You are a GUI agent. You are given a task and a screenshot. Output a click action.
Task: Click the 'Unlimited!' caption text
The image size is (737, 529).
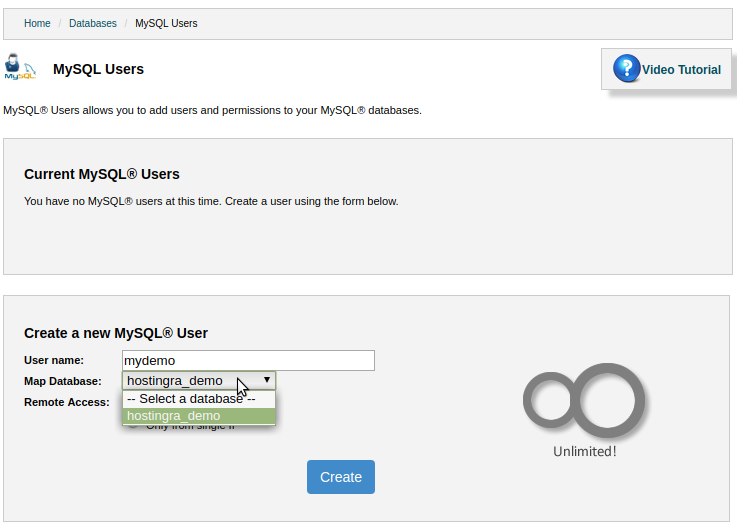(x=584, y=451)
